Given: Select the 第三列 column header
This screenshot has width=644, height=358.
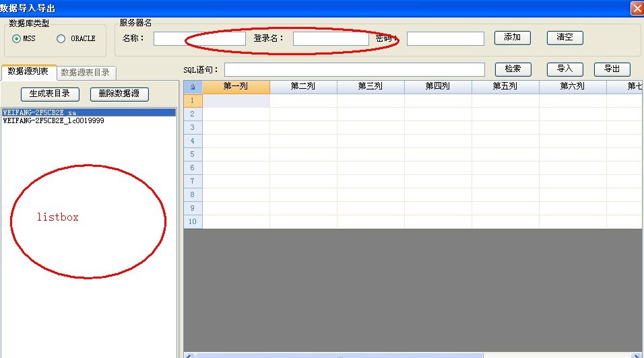Looking at the screenshot, I should pyautogui.click(x=371, y=87).
